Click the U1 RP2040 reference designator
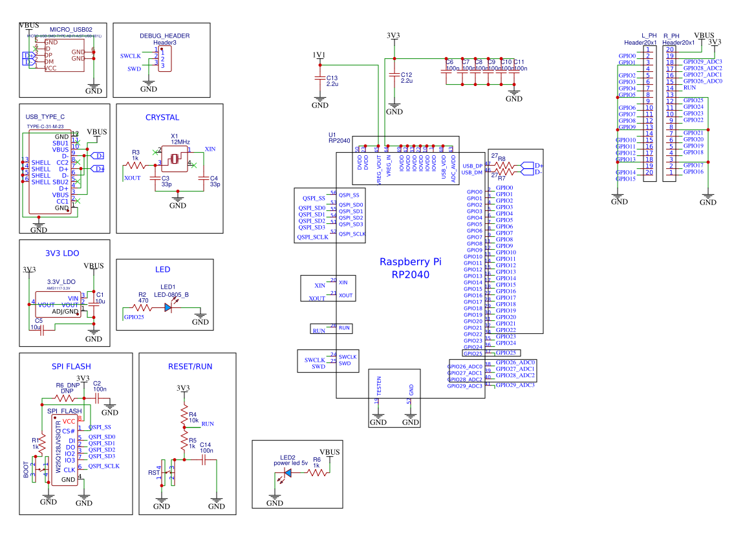756x535 pixels. tap(339, 138)
